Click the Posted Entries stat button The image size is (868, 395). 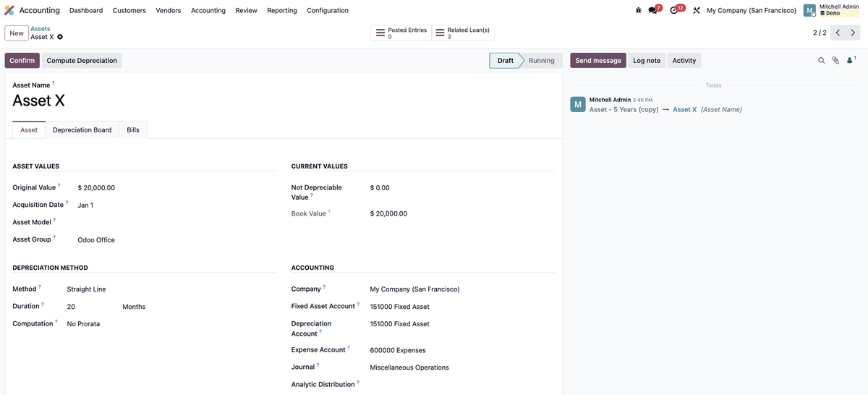tap(401, 33)
